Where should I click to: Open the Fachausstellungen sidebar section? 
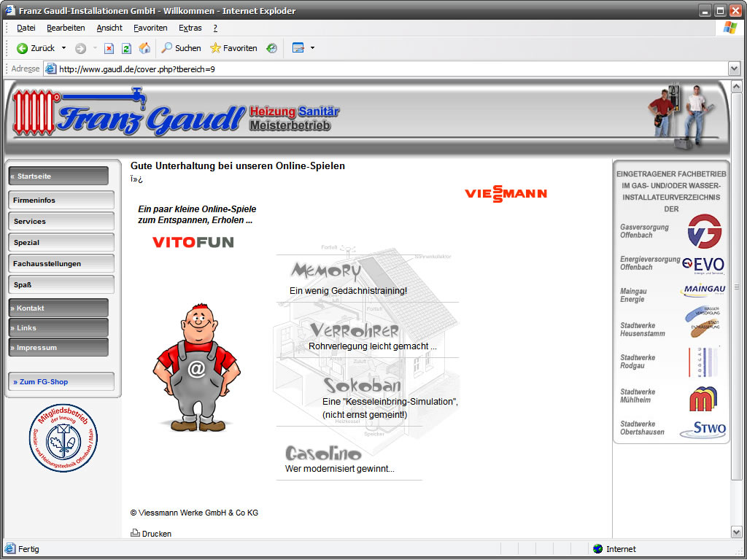61,263
